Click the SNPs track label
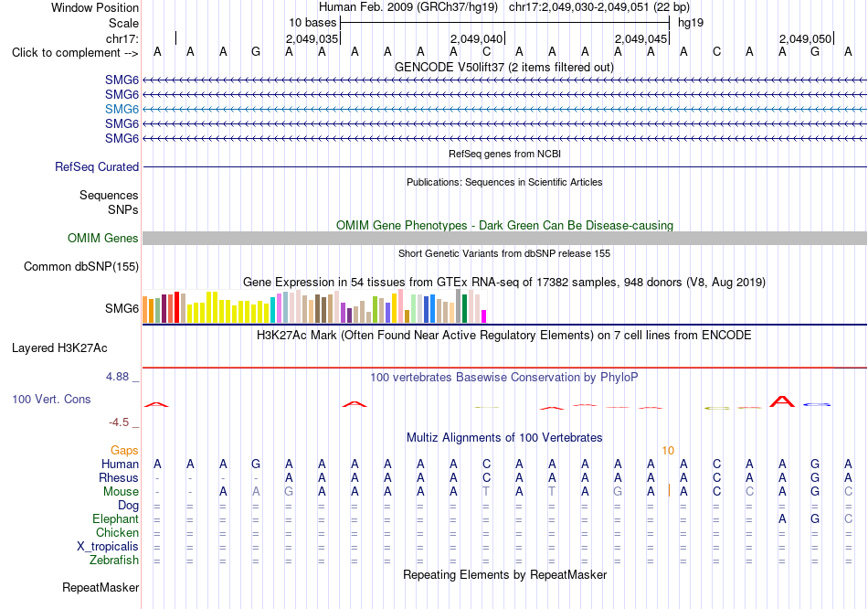 pyautogui.click(x=123, y=209)
